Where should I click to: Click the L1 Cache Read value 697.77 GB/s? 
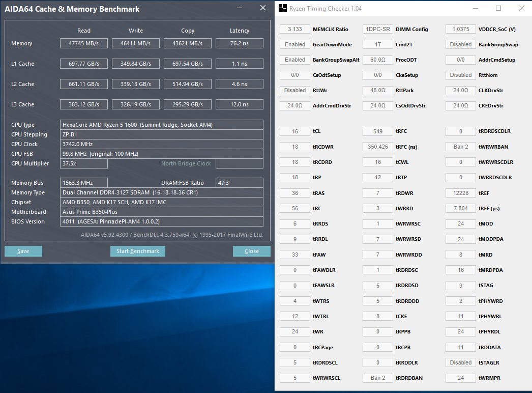(84, 64)
